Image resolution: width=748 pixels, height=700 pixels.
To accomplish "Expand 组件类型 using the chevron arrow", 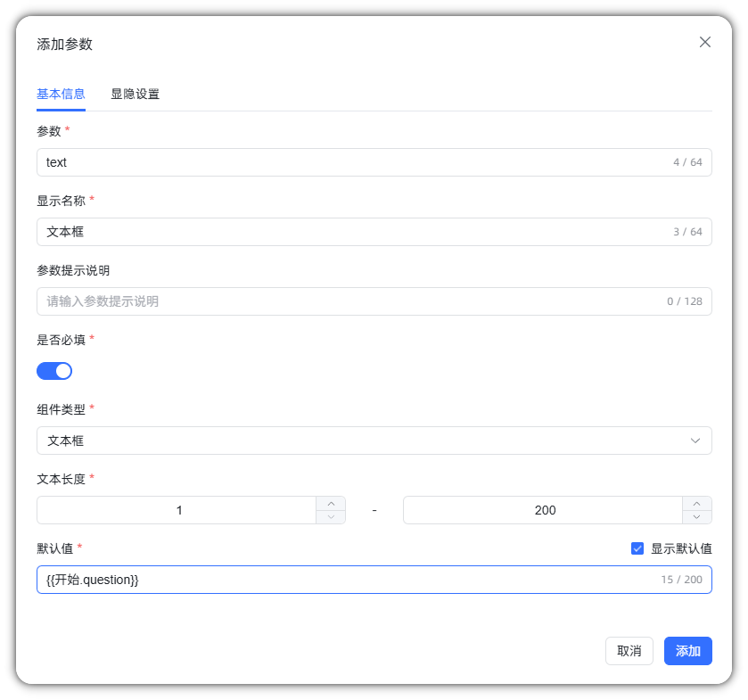I will pyautogui.click(x=695, y=441).
